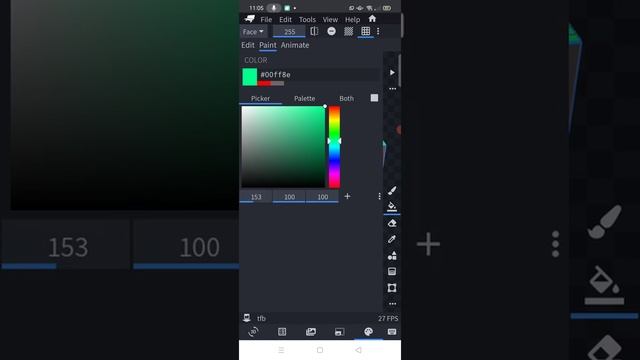This screenshot has width=640, height=360.
Task: Click the play arrow in side toolbar
Action: click(x=392, y=73)
